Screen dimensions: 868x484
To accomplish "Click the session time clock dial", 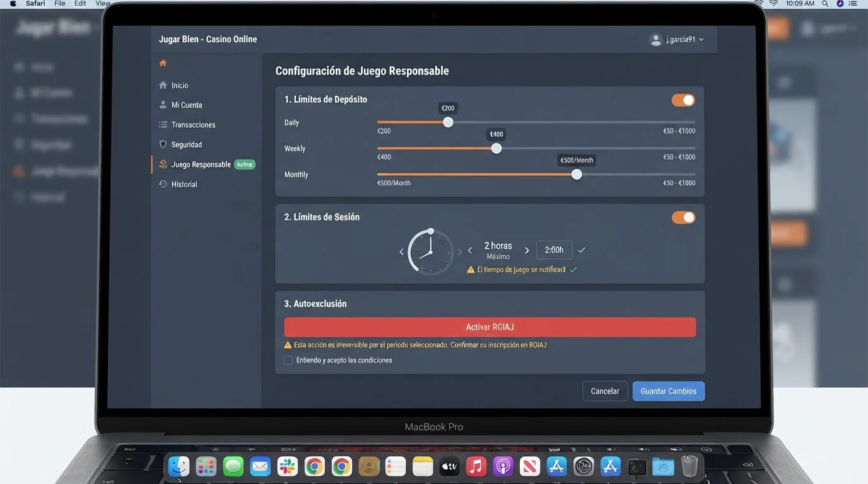I will pos(431,251).
